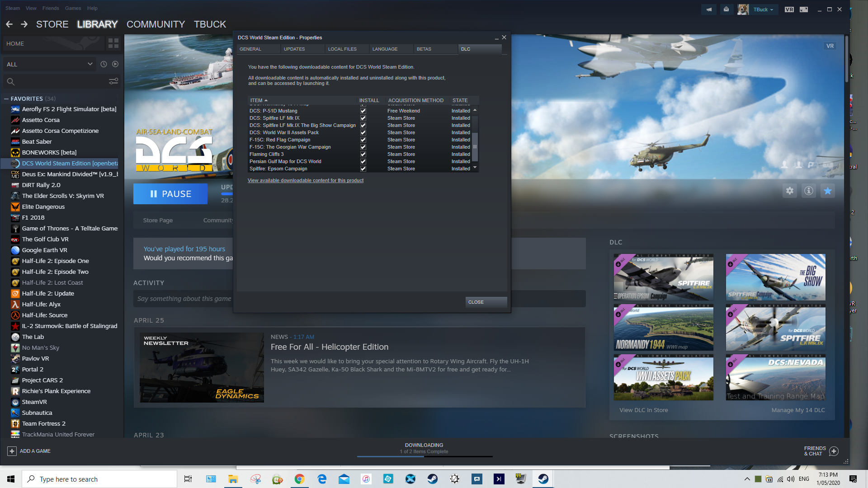Switch library to grid view icon
The height and width of the screenshot is (488, 868).
[x=113, y=43]
